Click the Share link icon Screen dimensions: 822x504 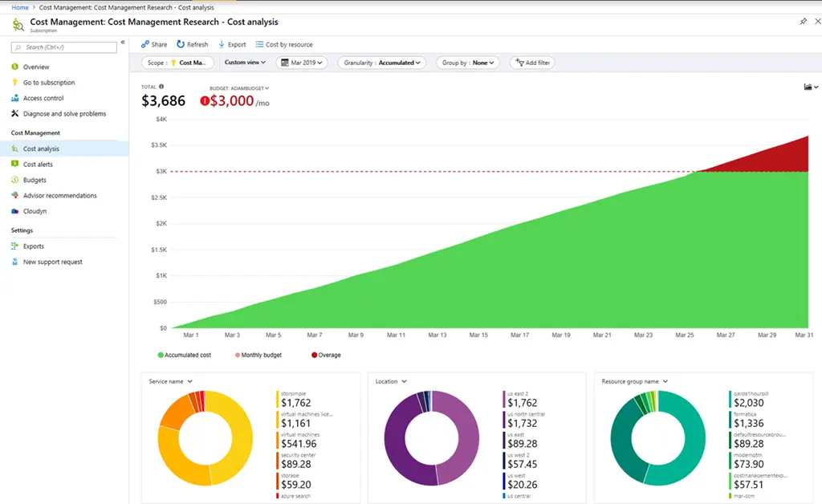[x=145, y=44]
